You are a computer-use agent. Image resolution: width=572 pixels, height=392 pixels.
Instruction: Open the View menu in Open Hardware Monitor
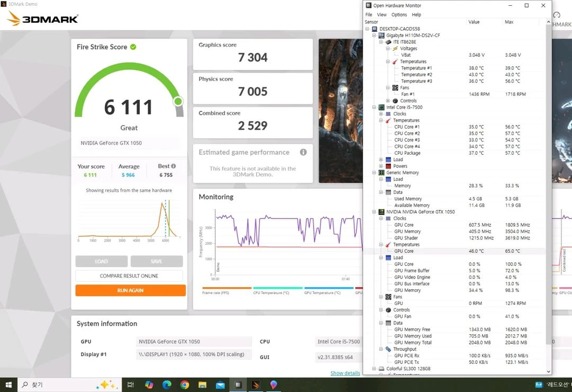(381, 15)
